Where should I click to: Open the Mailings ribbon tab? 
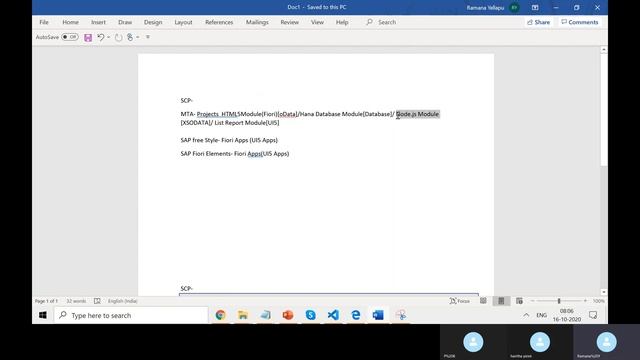coord(257,22)
